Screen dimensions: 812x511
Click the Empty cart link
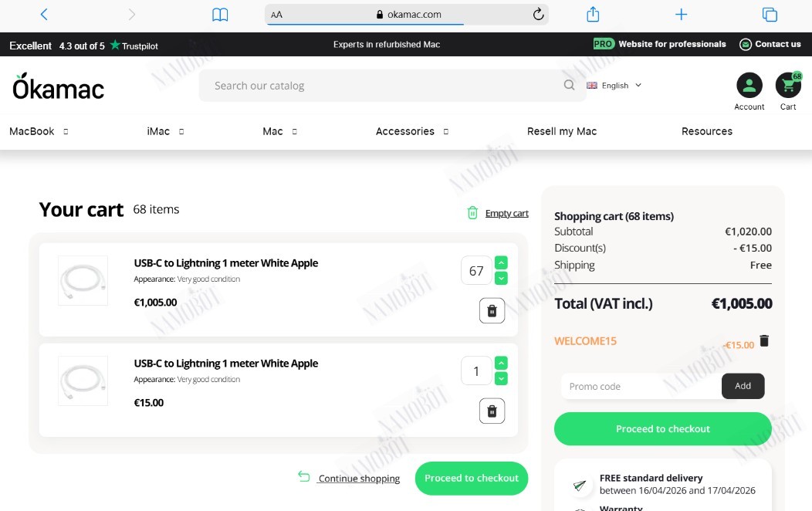(506, 213)
